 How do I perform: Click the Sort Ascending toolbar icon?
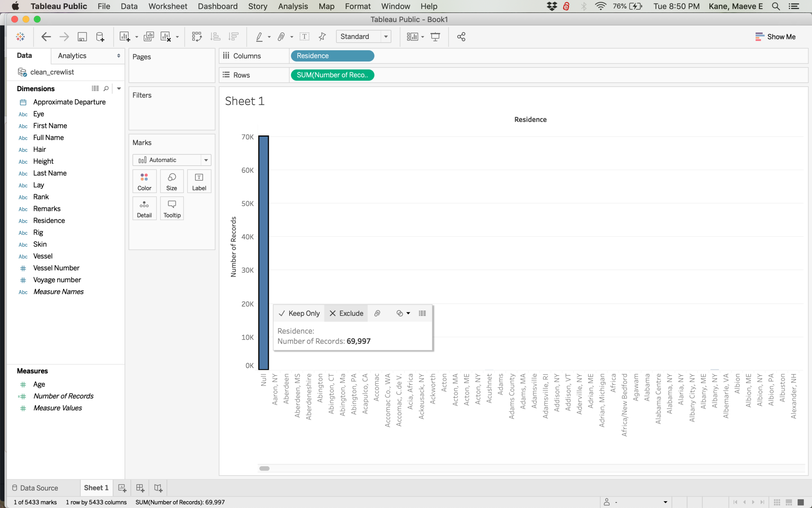click(x=215, y=37)
